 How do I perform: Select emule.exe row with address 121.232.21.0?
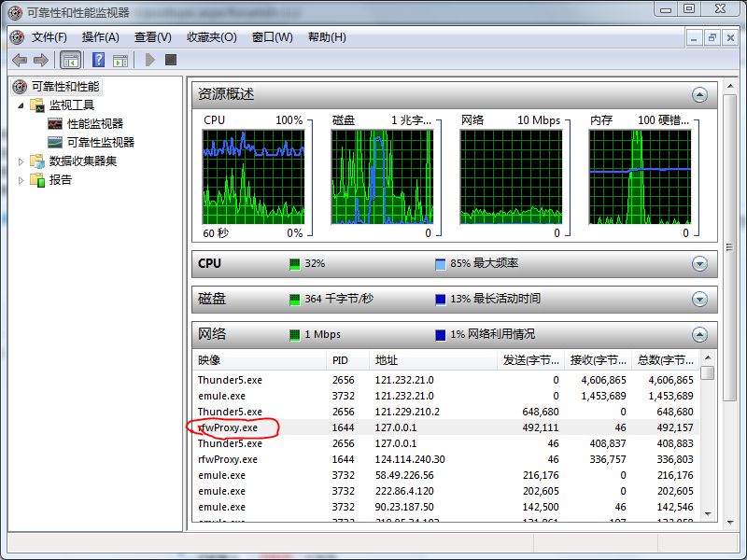pos(446,396)
